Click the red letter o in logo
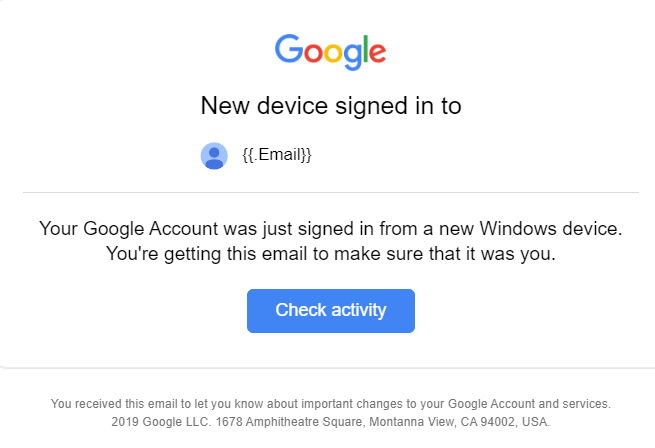The width and height of the screenshot is (655, 448). [x=313, y=53]
